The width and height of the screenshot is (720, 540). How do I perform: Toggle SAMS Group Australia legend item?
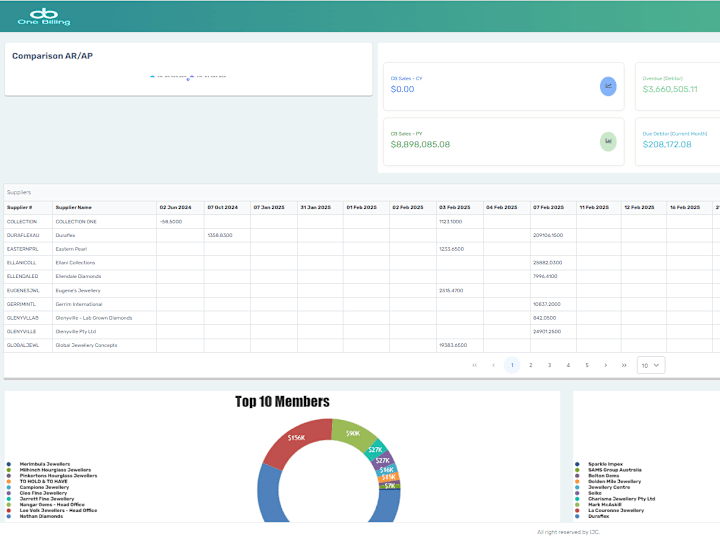608,470
